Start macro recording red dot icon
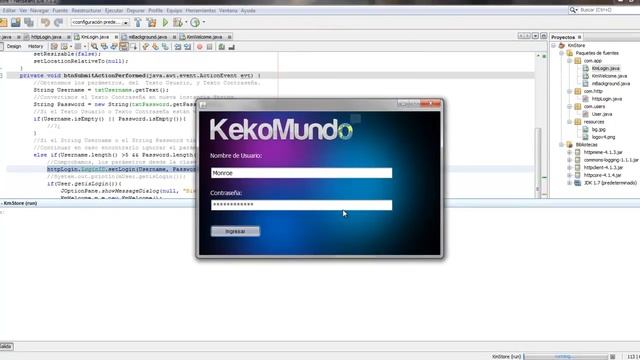This screenshot has width=640, height=360. [200, 47]
